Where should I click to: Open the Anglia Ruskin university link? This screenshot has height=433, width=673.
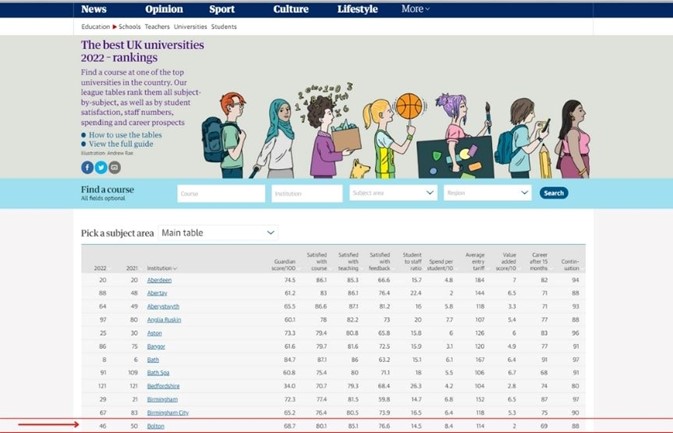click(164, 320)
